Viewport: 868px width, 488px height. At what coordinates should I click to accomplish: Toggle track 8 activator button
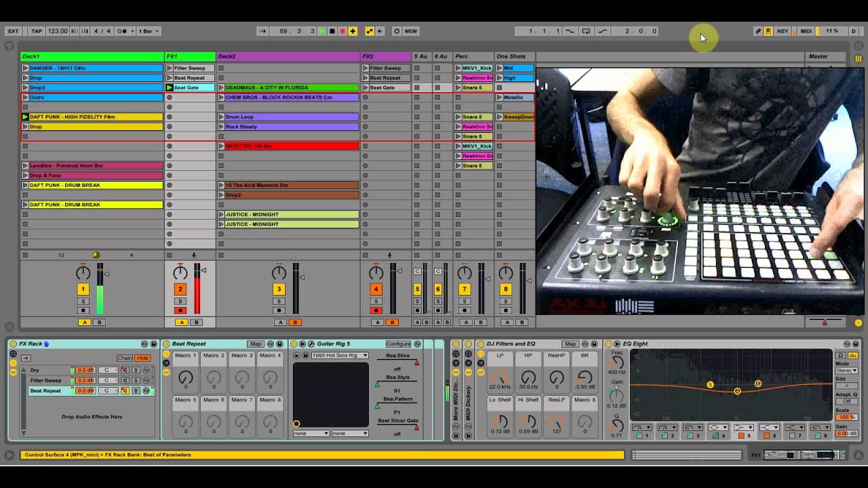(505, 289)
